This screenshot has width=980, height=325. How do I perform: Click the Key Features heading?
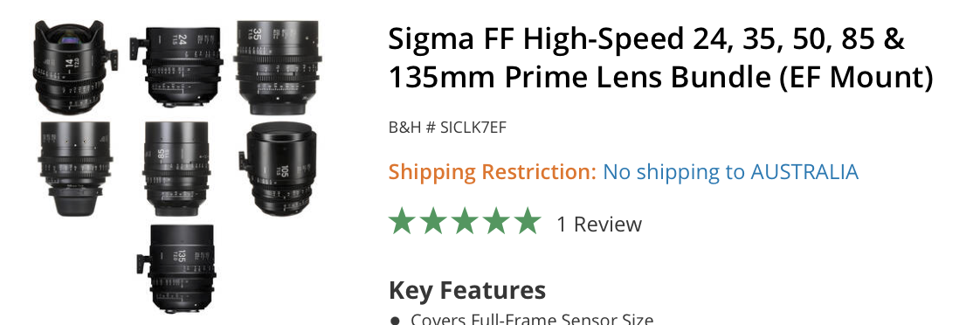pyautogui.click(x=467, y=291)
